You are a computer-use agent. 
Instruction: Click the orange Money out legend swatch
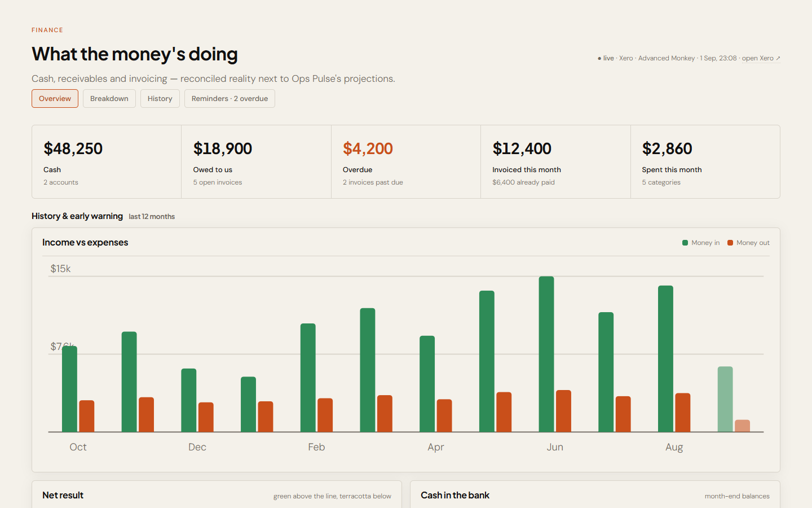(x=730, y=243)
